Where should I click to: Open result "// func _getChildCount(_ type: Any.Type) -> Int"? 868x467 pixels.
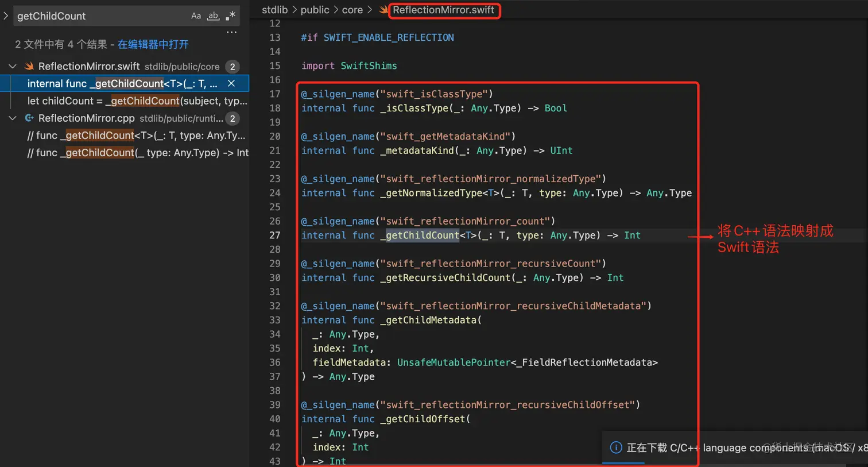click(x=138, y=153)
